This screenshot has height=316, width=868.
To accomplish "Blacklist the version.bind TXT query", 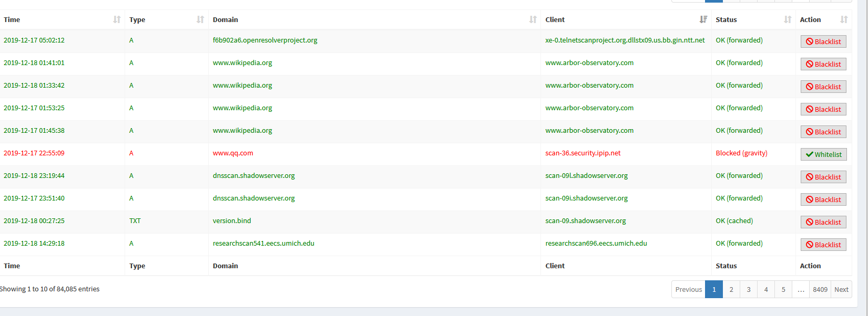I will click(823, 222).
